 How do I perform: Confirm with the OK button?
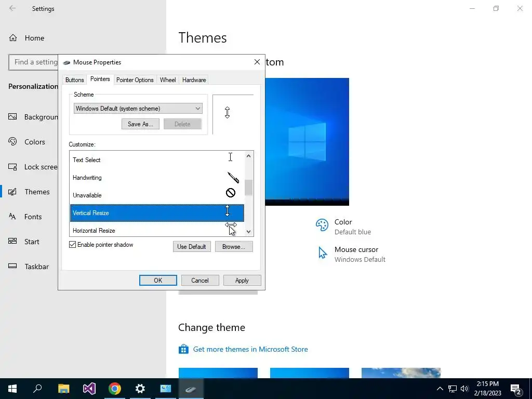click(x=158, y=280)
